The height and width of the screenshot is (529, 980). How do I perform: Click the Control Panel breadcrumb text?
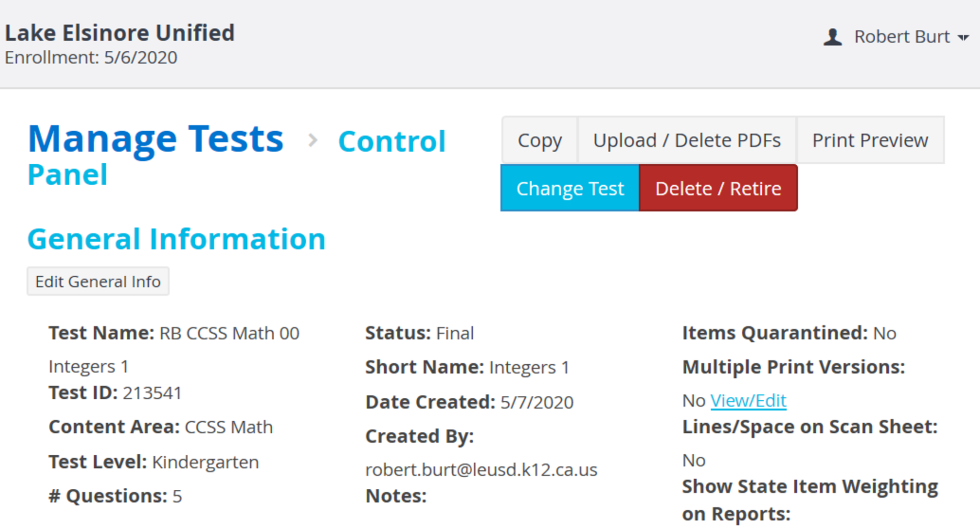tap(391, 142)
